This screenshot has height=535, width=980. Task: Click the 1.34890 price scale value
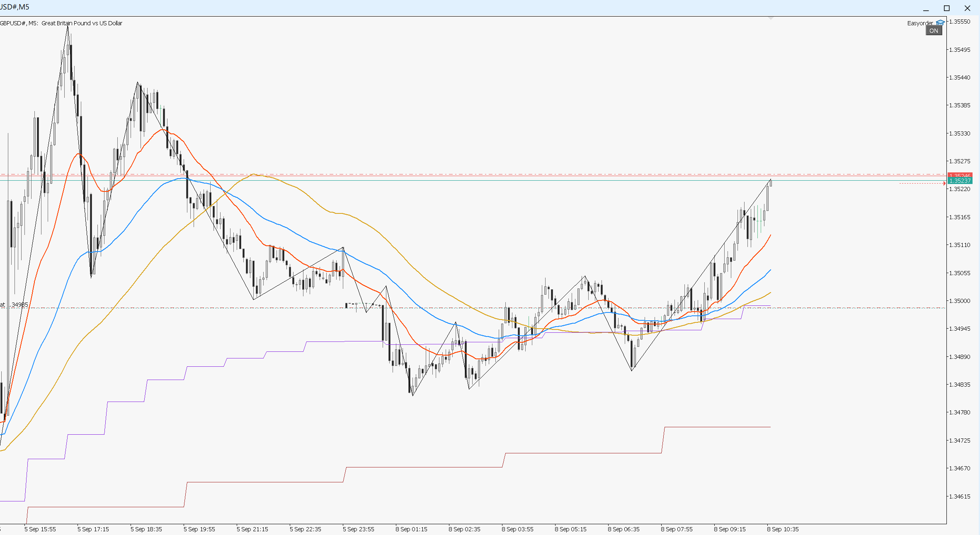coord(960,357)
